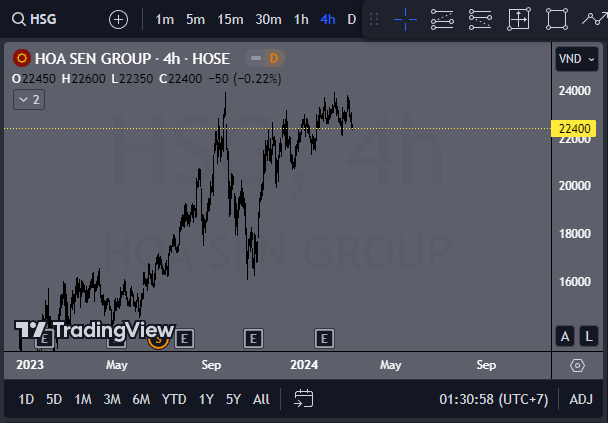The width and height of the screenshot is (608, 423).
Task: Toggle ADJ adjusted data
Action: click(x=581, y=399)
